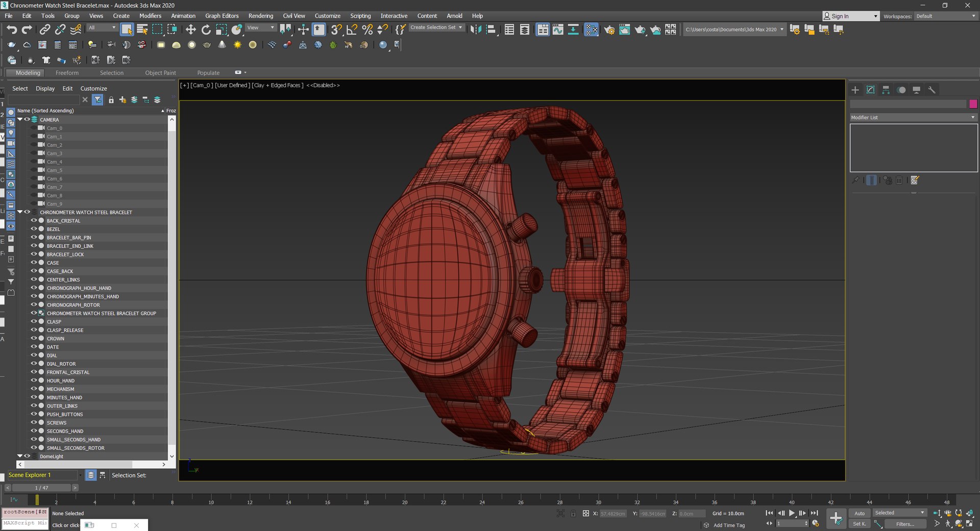
Task: Open the Modifiers menu
Action: (x=150, y=16)
